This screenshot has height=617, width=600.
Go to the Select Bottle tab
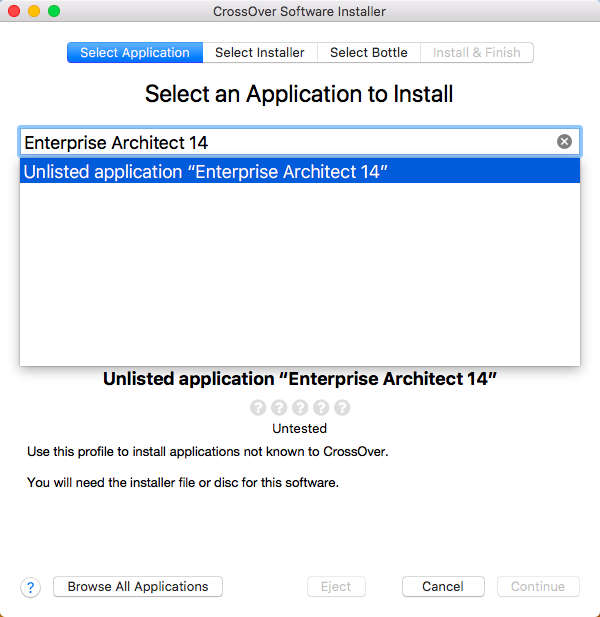369,53
